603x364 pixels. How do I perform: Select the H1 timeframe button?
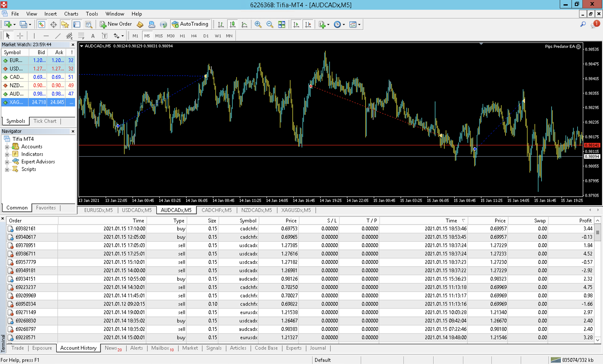(x=182, y=36)
